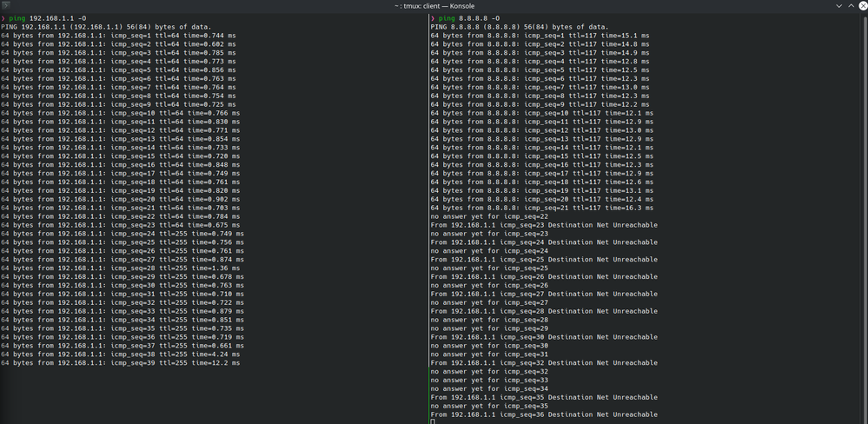Click the 'ping 192.168.1.1 -O' command line
This screenshot has height=424, width=868.
pyautogui.click(x=47, y=17)
